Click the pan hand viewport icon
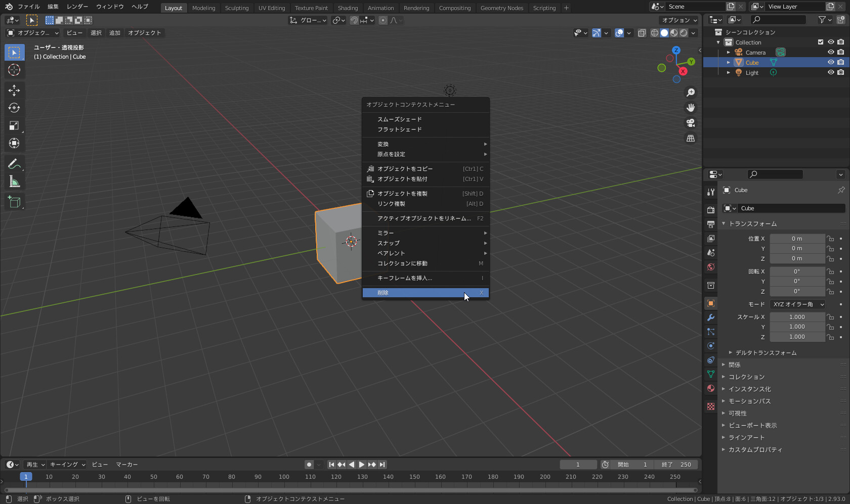The width and height of the screenshot is (850, 504). (691, 108)
